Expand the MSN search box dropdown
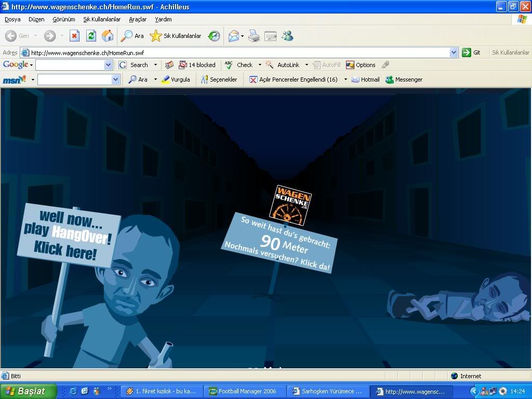 point(116,79)
